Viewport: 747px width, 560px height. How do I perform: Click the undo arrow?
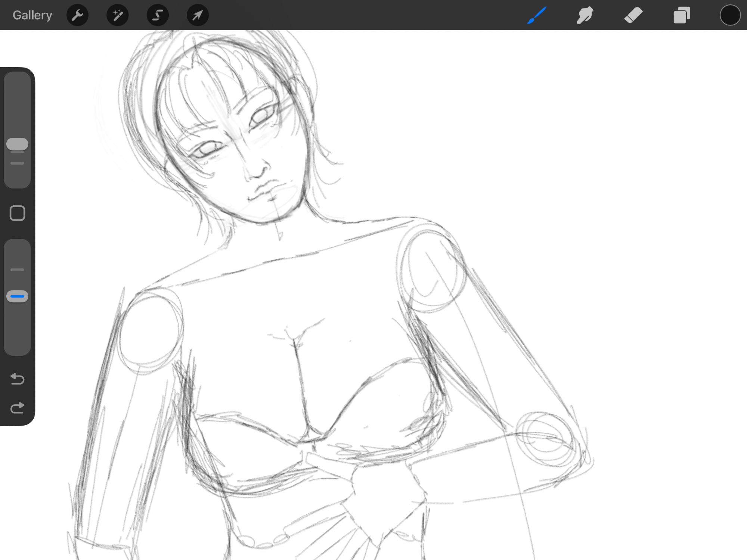(x=17, y=379)
